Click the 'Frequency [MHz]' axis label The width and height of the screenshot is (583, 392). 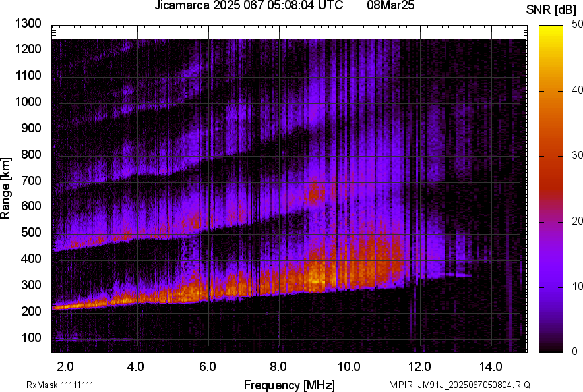pyautogui.click(x=290, y=385)
